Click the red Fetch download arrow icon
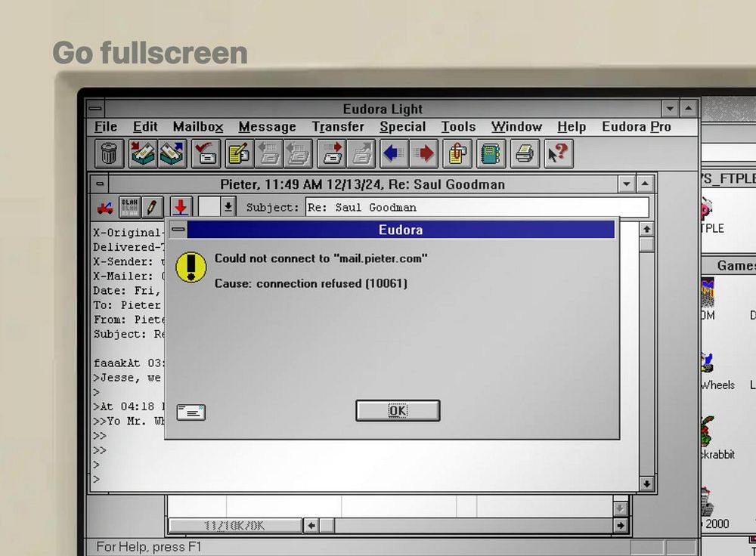Image resolution: width=756 pixels, height=556 pixels. tap(181, 207)
